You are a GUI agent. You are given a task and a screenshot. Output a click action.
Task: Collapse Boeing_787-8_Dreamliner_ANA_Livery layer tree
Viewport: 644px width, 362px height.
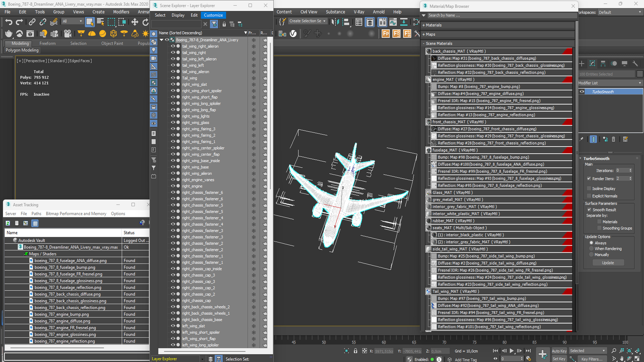[162, 40]
